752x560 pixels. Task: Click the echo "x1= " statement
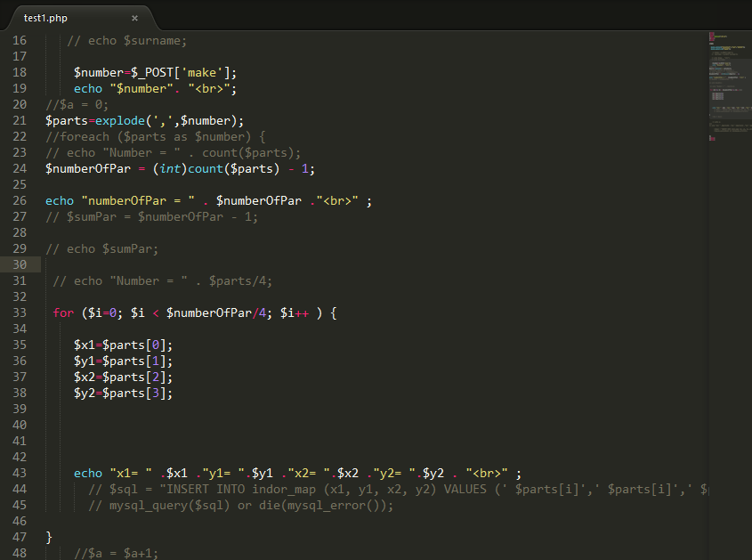(297, 473)
